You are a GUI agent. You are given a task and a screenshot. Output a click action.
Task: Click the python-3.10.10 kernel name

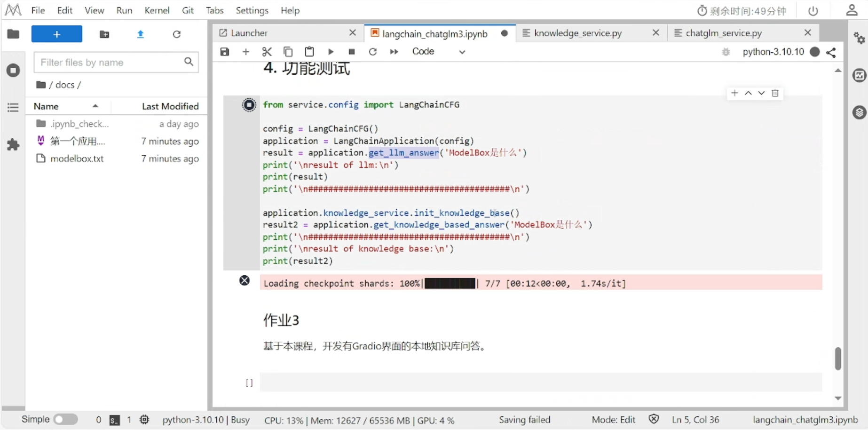tap(773, 52)
